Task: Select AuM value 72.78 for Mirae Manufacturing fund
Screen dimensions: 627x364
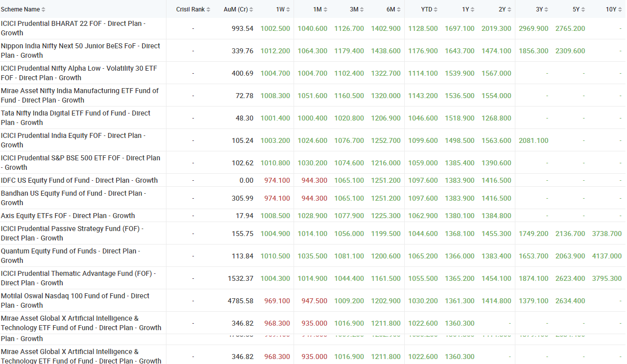Action: [245, 96]
